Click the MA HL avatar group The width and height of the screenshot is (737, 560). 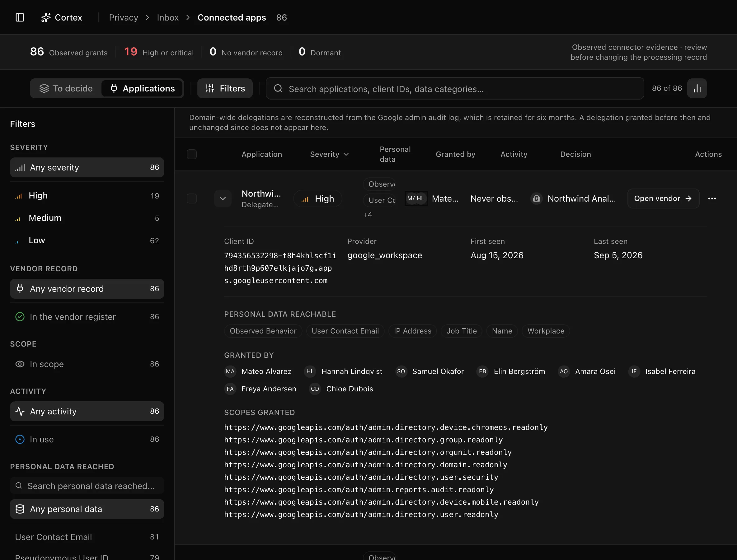416,199
